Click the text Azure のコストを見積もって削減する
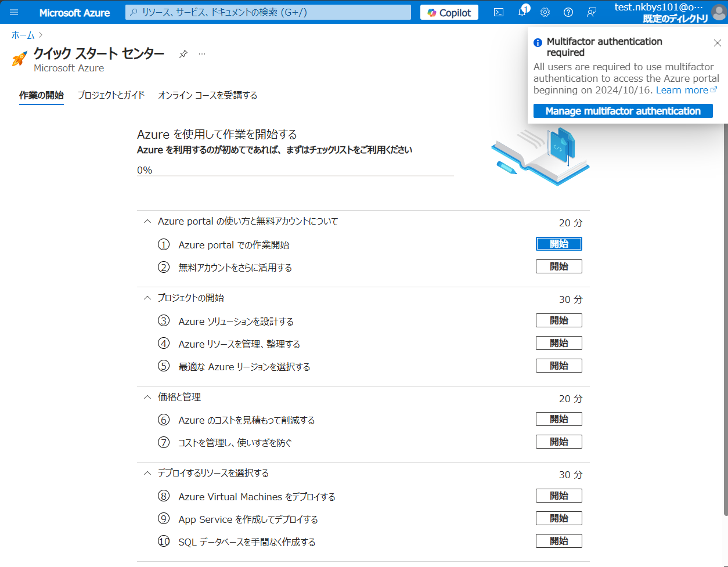Viewport: 728px width, 567px height. pos(247,420)
